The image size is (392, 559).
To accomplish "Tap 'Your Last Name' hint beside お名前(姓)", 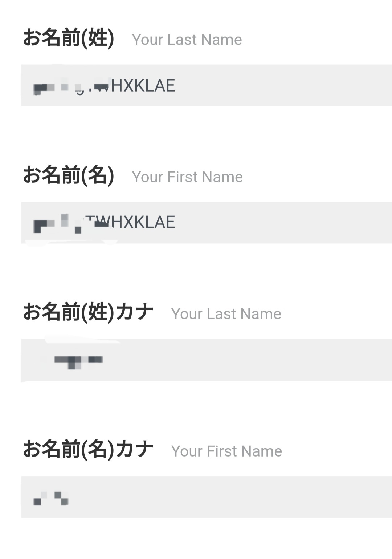I will coord(187,40).
